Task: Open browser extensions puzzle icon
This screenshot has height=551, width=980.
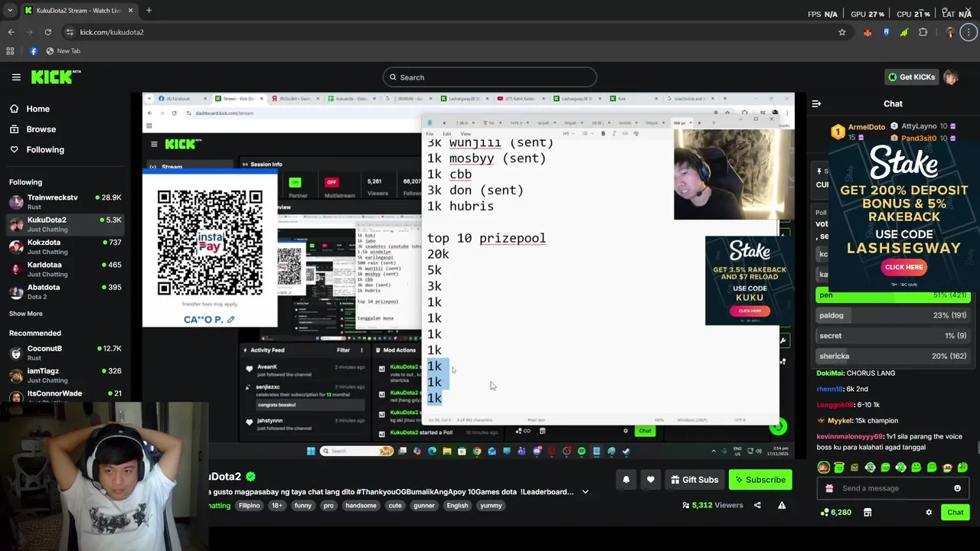Action: 923,32
